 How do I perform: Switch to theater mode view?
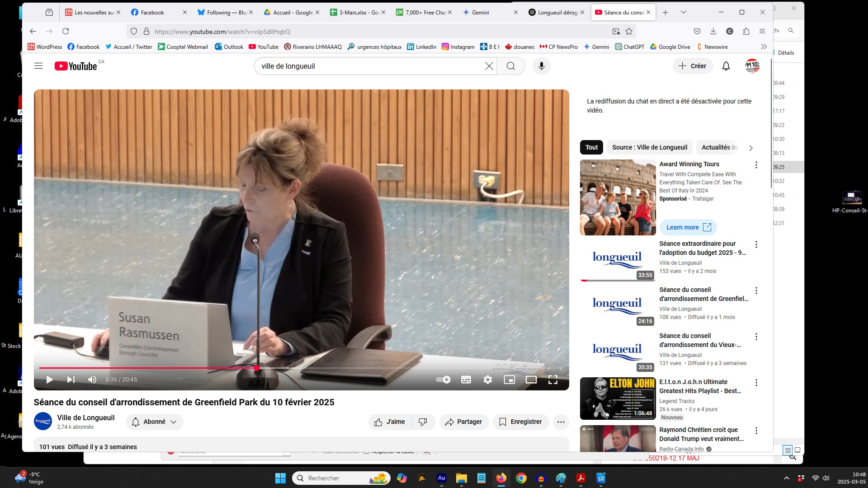(x=531, y=380)
